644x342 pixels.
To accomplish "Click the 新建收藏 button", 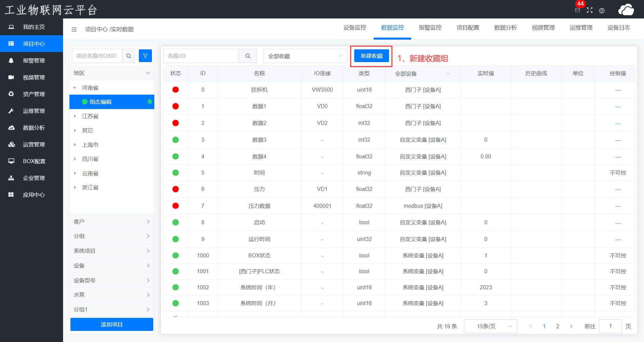I will click(x=371, y=56).
